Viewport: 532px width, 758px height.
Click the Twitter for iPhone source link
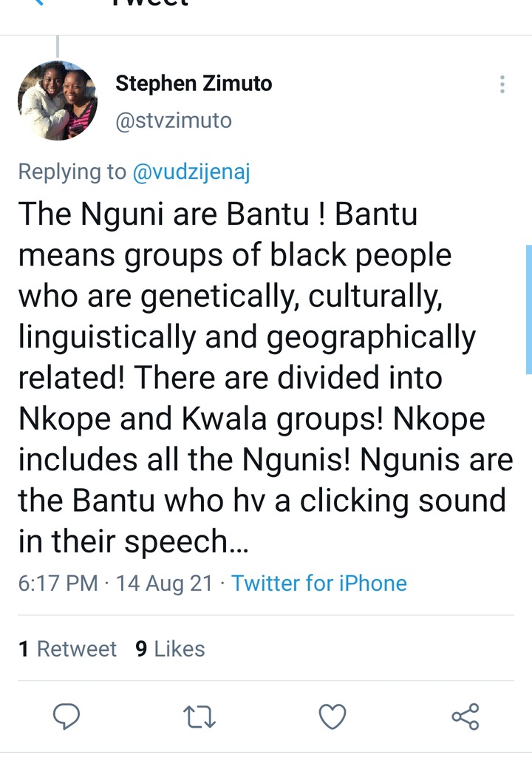tap(319, 583)
